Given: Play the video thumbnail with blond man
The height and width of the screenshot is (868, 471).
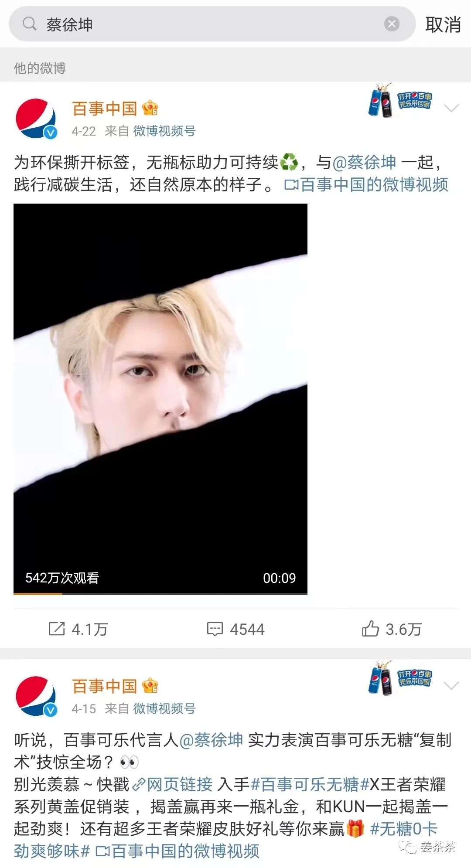Looking at the screenshot, I should click(160, 399).
